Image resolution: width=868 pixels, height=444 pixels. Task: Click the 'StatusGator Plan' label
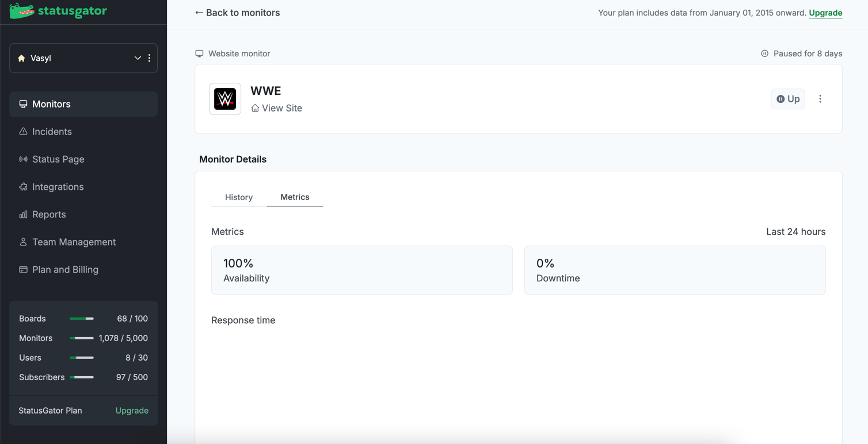coord(50,411)
